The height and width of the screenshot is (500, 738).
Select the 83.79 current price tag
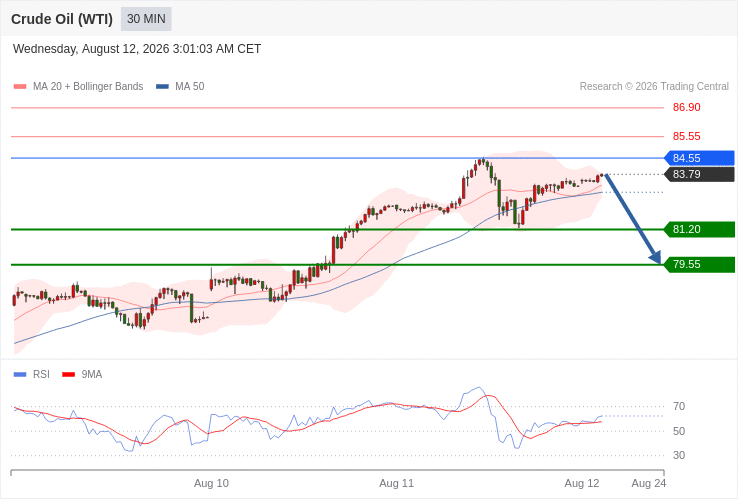point(699,174)
